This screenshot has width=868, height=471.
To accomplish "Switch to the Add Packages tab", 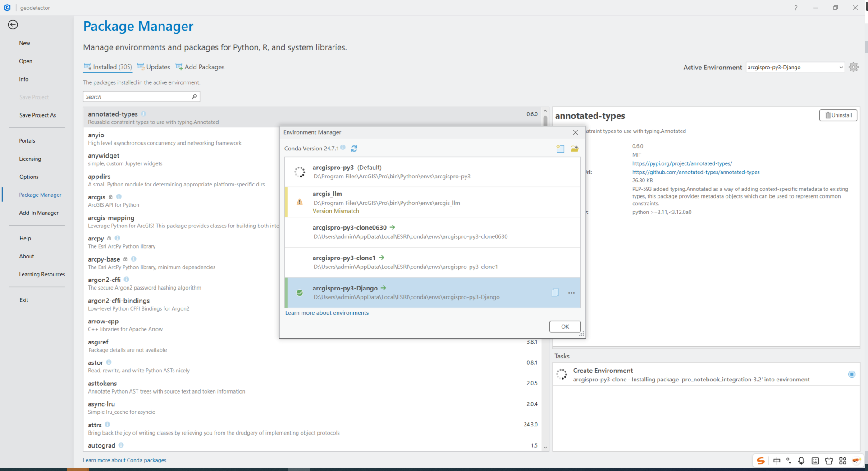I will [200, 67].
